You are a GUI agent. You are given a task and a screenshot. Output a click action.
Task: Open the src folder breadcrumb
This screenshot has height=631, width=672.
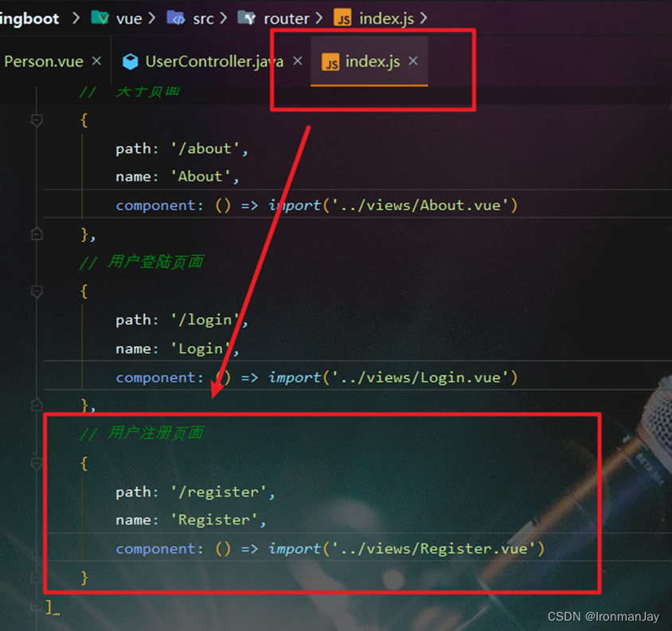pos(190,18)
